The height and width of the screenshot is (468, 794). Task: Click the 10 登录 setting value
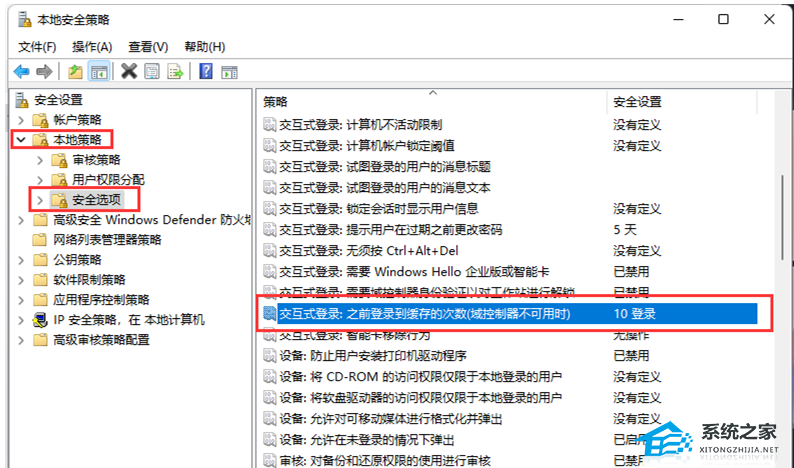(x=634, y=314)
